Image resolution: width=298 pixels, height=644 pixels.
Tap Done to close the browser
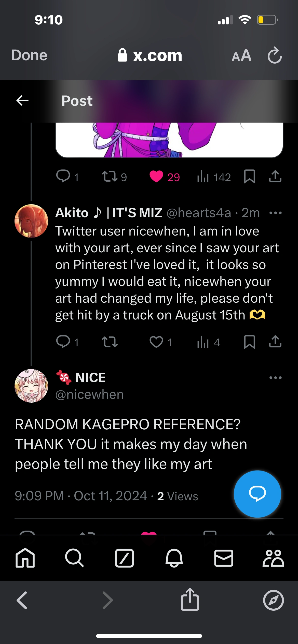pyautogui.click(x=29, y=55)
